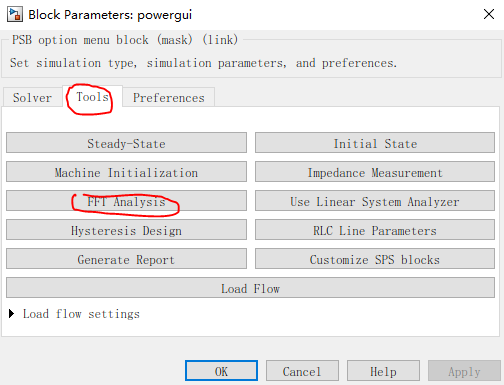
Task: Close the powergui Block Parameters dialog
Action: tap(489, 14)
